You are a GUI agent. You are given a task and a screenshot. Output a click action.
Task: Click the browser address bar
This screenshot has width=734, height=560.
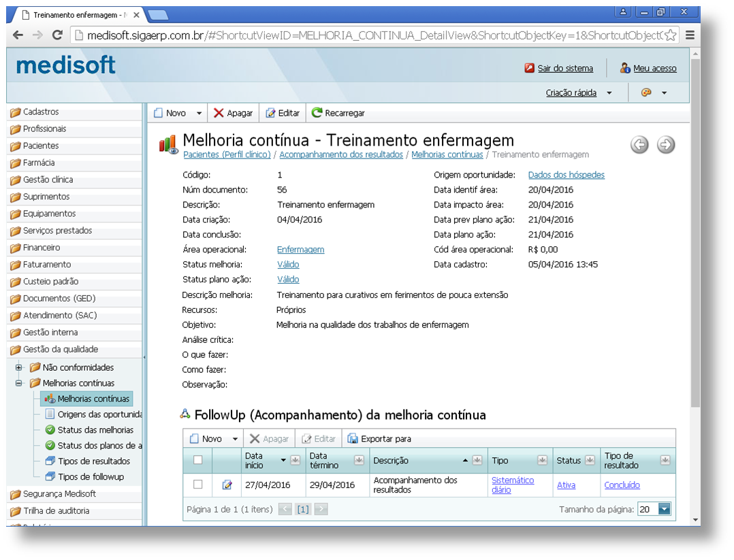click(x=368, y=35)
